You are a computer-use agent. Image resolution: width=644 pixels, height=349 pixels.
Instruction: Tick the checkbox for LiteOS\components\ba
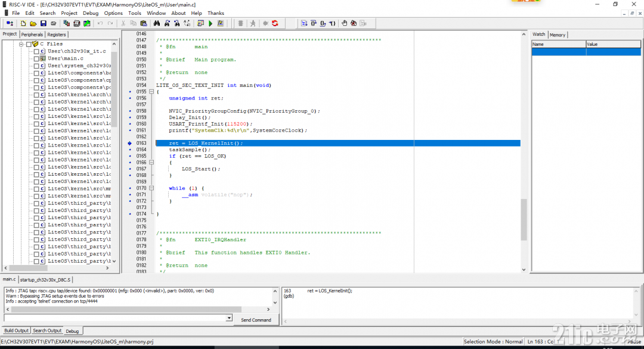point(36,73)
